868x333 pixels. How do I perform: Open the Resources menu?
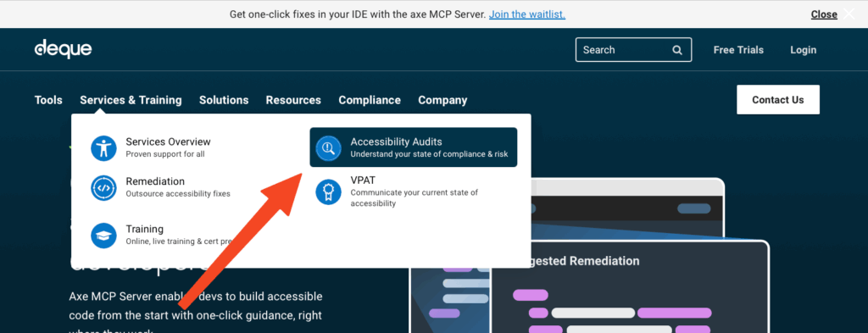(293, 100)
